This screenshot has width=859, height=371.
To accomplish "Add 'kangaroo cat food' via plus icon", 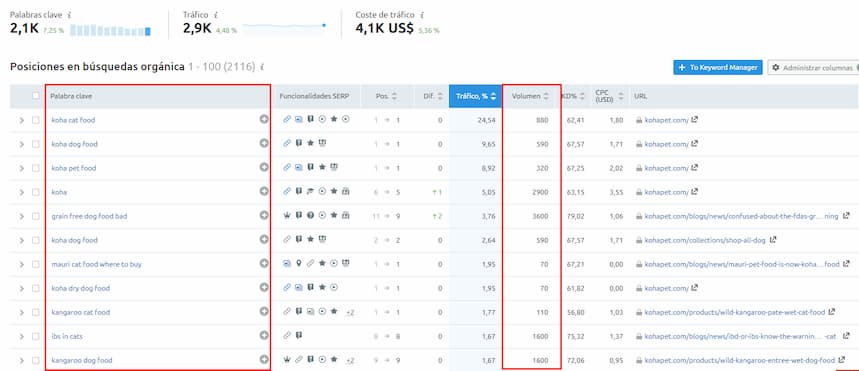I will pos(264,312).
